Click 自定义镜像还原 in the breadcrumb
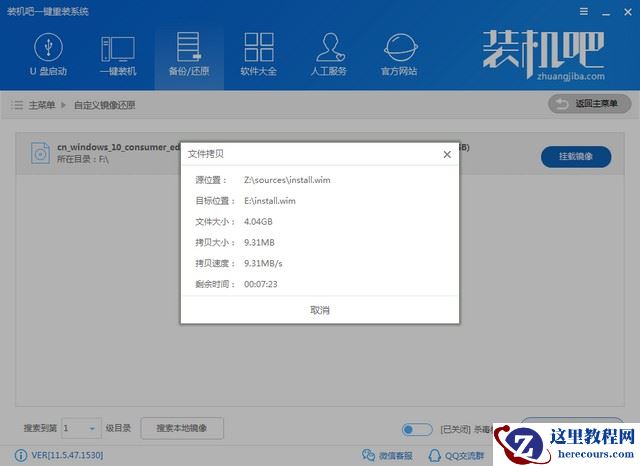Image resolution: width=640 pixels, height=466 pixels. coord(104,105)
